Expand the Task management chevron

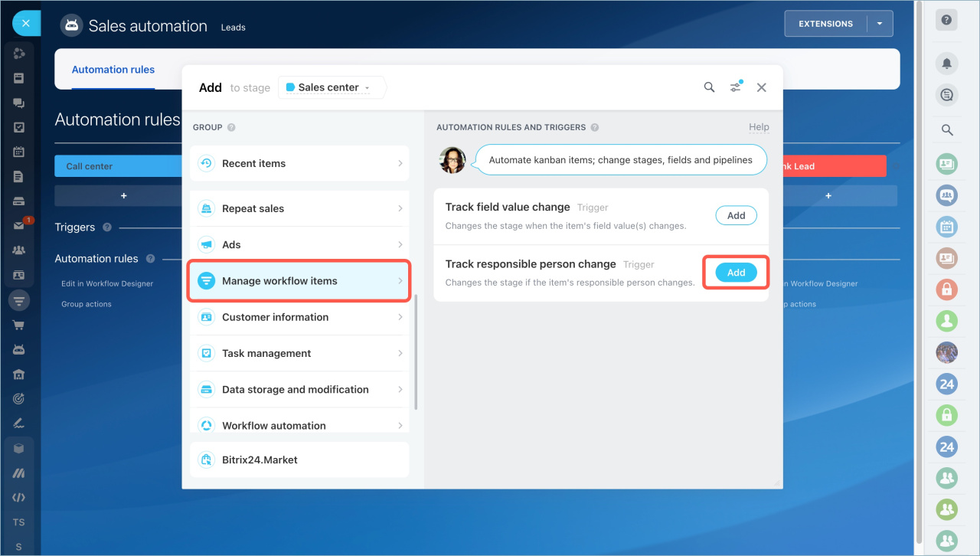[400, 353]
